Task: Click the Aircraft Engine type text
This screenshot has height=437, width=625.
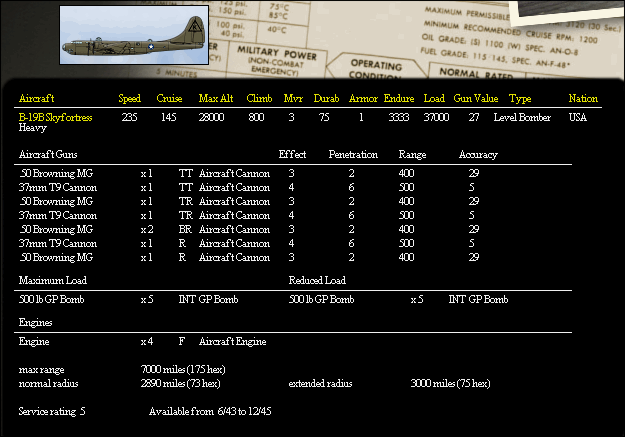Action: pyautogui.click(x=232, y=342)
